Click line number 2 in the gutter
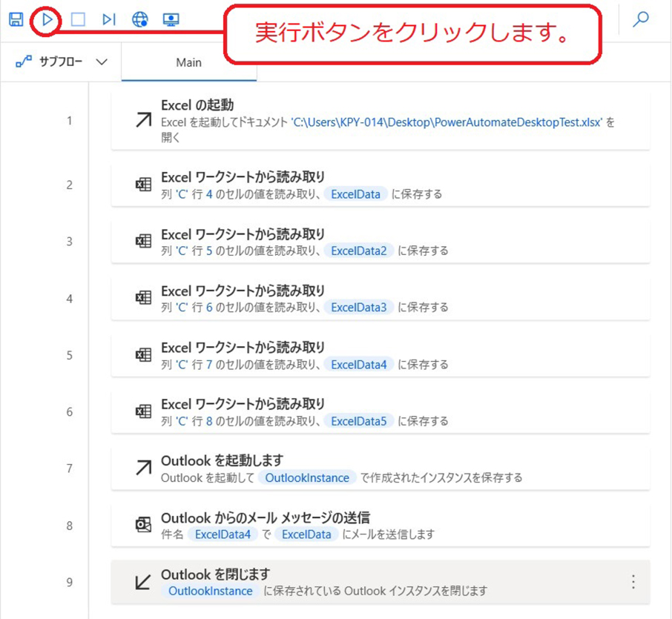This screenshot has width=672, height=619. [70, 185]
